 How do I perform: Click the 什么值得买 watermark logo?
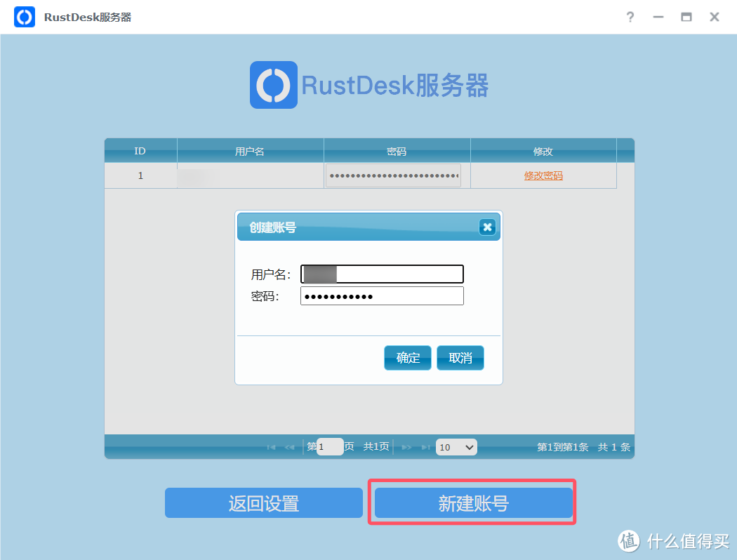628,541
